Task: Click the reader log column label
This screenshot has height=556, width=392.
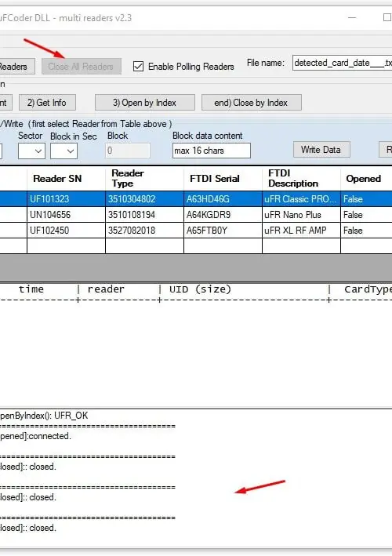Action: point(106,289)
